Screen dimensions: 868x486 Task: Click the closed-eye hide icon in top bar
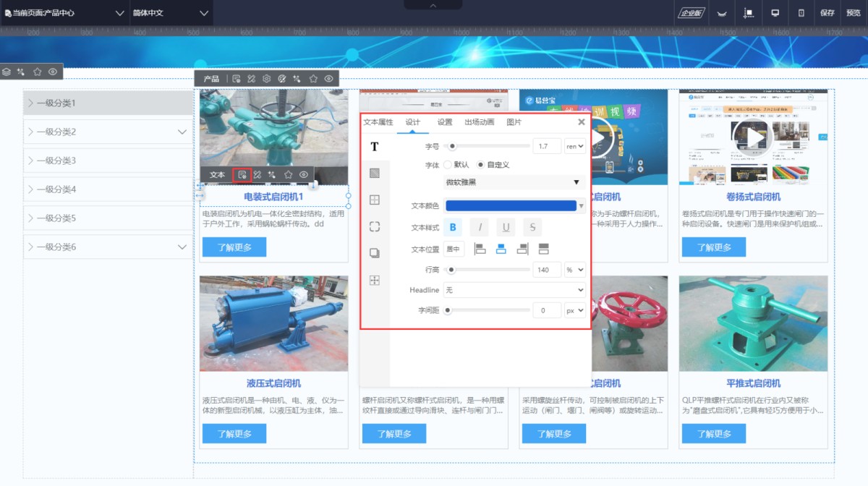pos(721,13)
